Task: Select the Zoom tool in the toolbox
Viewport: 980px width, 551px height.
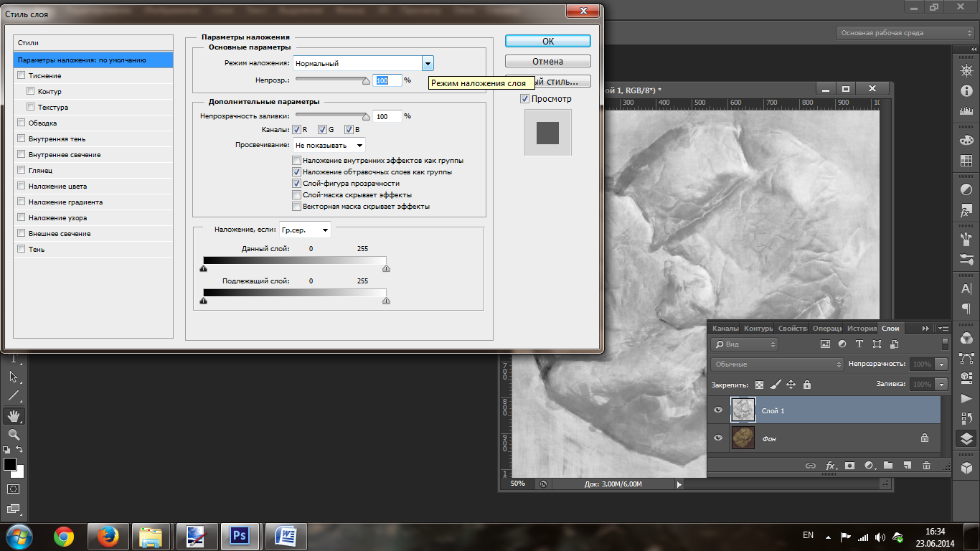Action: pyautogui.click(x=14, y=435)
